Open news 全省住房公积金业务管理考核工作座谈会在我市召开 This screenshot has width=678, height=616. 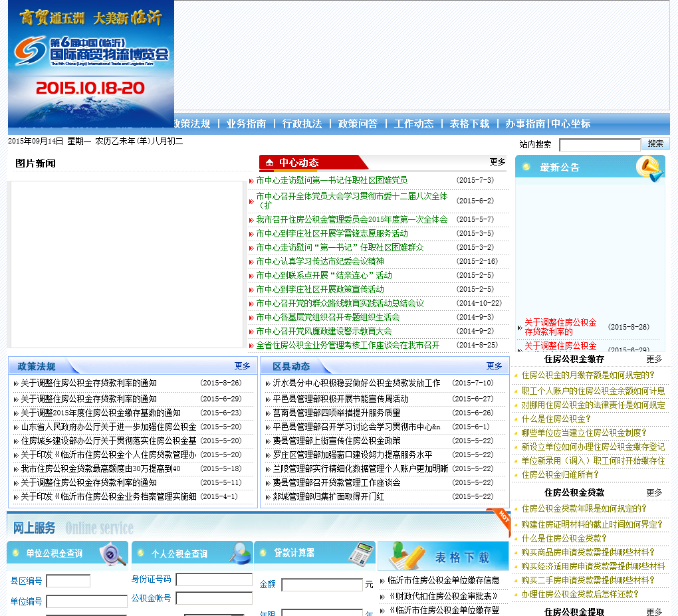point(348,345)
